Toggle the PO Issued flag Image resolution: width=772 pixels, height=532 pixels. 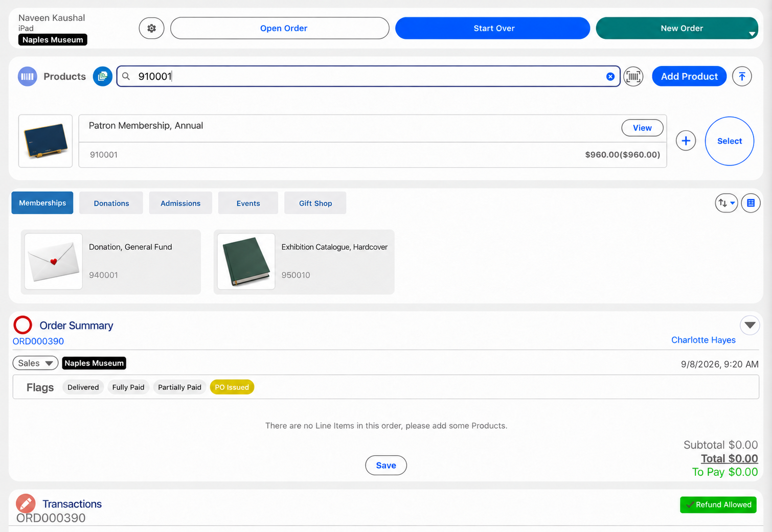coord(232,387)
